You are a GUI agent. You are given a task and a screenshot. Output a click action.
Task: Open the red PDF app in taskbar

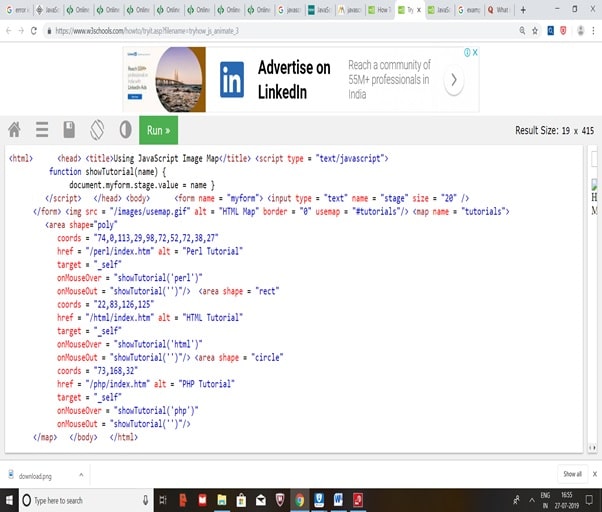coord(358,500)
